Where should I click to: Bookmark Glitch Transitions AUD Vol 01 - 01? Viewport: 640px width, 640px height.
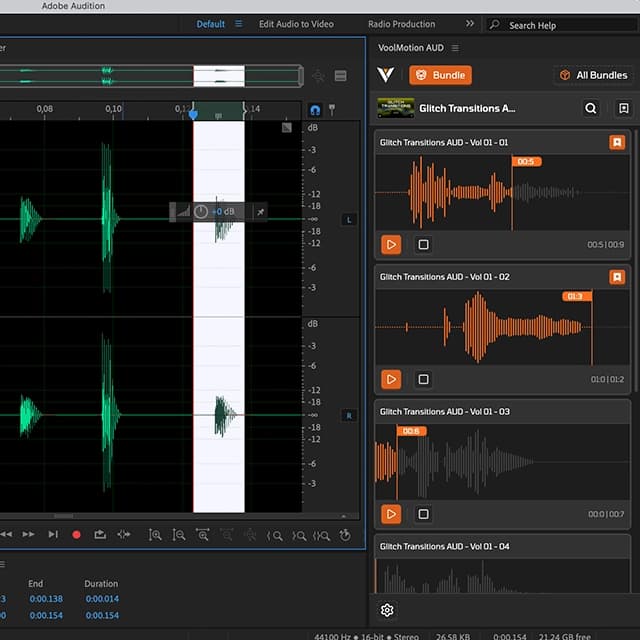click(617, 142)
